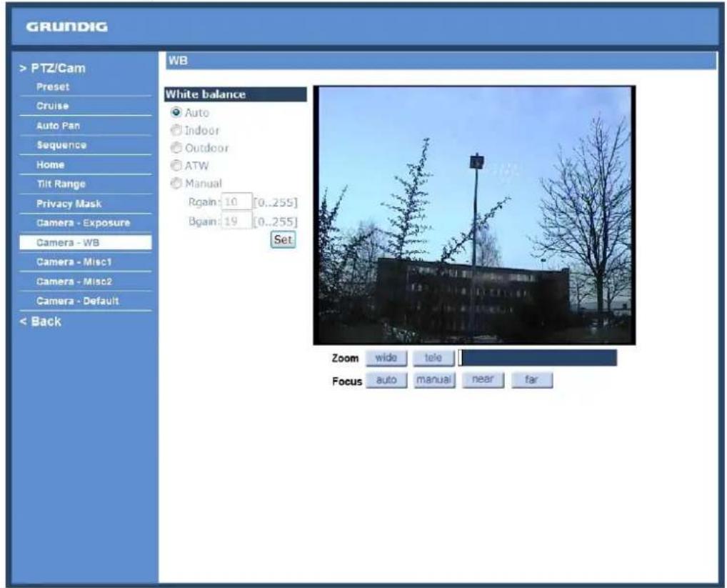727x588 pixels.
Task: Click the Rgain input field
Action: coord(237,201)
